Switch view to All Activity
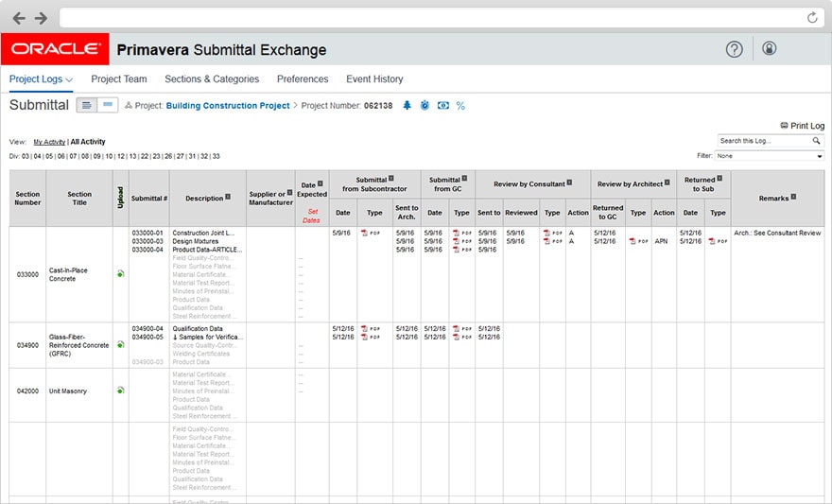The height and width of the screenshot is (504, 832). pos(88,142)
